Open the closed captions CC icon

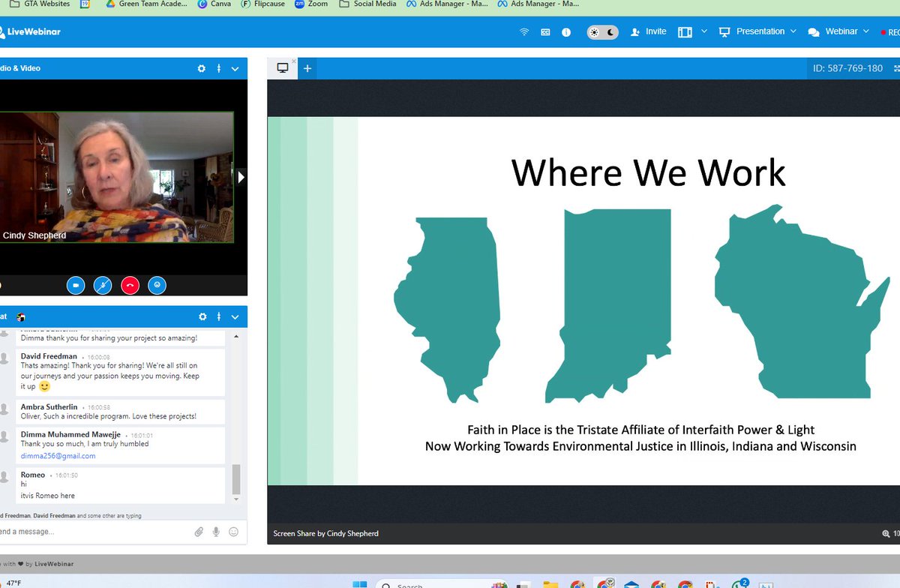click(x=545, y=32)
